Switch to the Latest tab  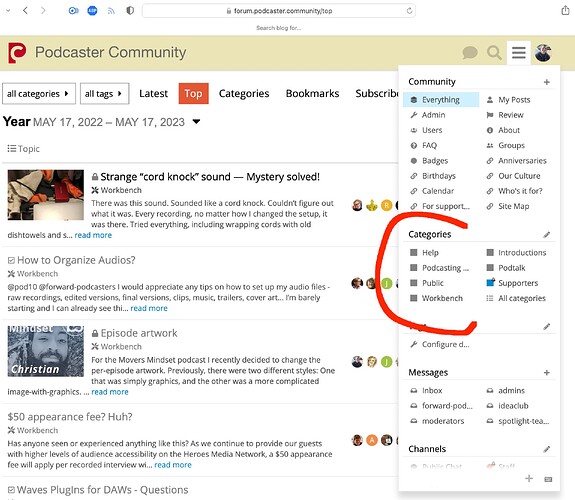point(153,94)
